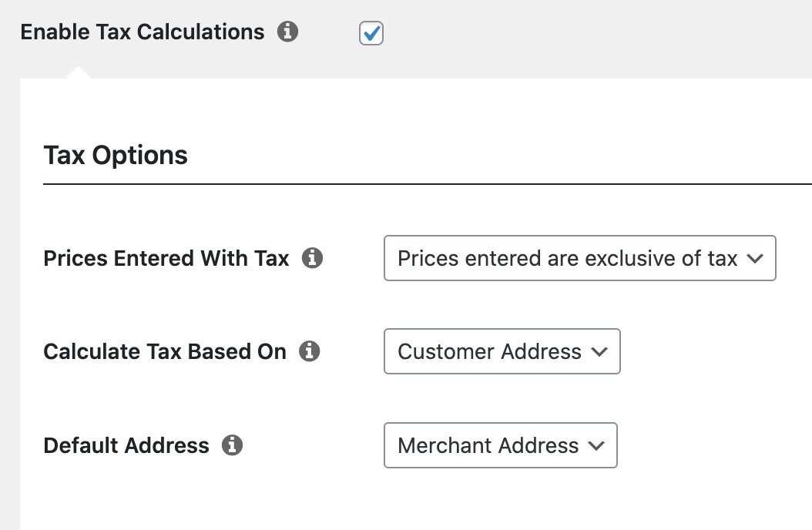Open info tooltip for Calculate Tax Based On

pos(309,351)
